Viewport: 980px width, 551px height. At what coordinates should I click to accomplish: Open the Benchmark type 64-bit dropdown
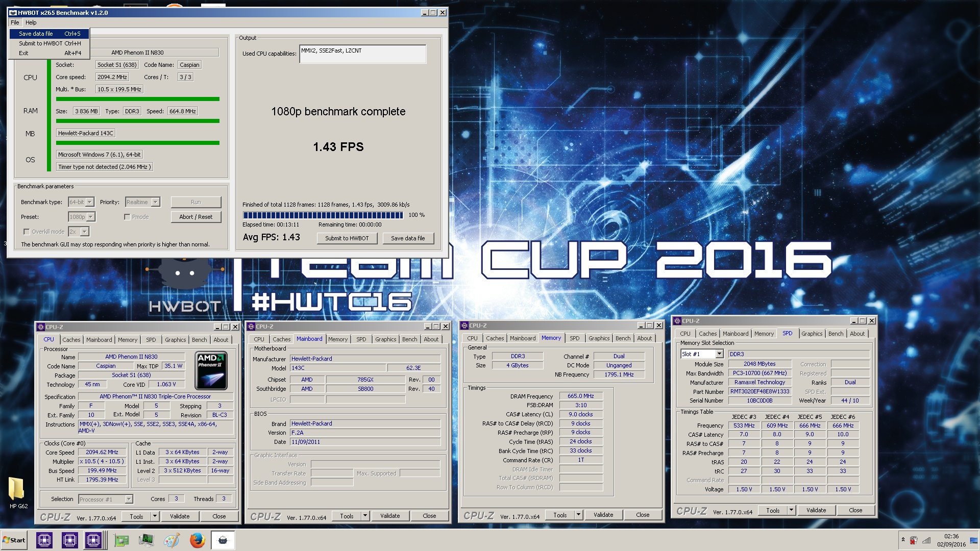coord(82,202)
